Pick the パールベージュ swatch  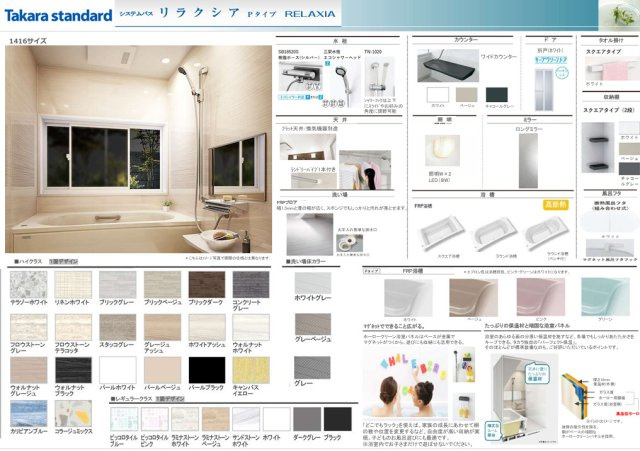click(x=162, y=370)
